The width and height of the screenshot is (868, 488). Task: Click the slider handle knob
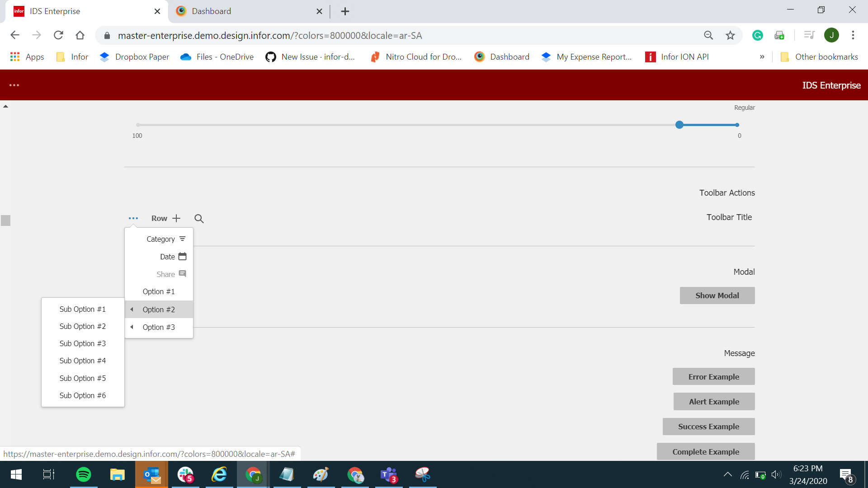(679, 125)
